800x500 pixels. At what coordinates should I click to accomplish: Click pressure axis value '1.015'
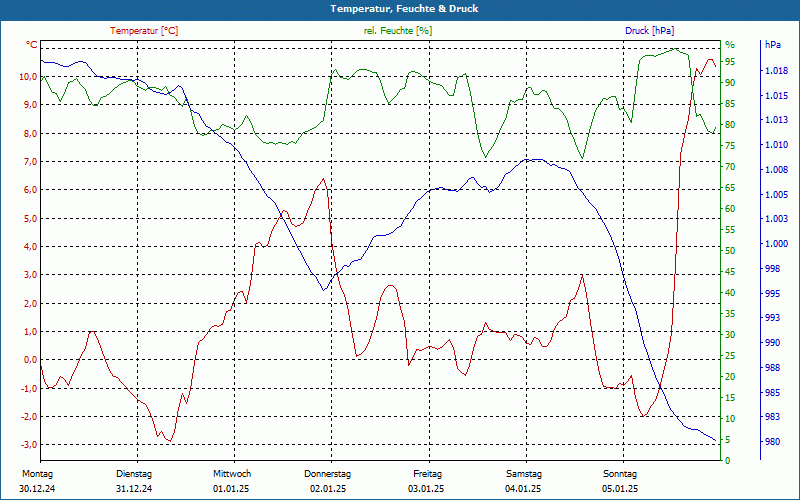click(776, 95)
